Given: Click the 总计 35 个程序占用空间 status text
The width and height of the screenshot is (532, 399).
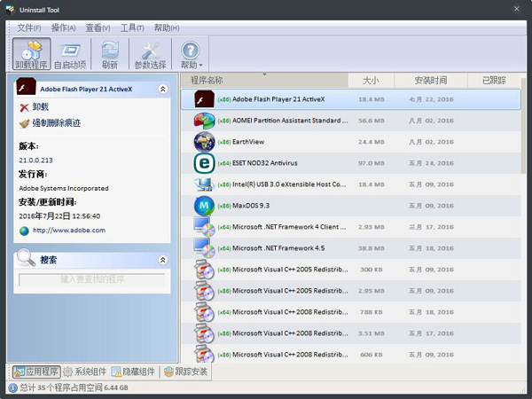Looking at the screenshot, I should [74, 387].
